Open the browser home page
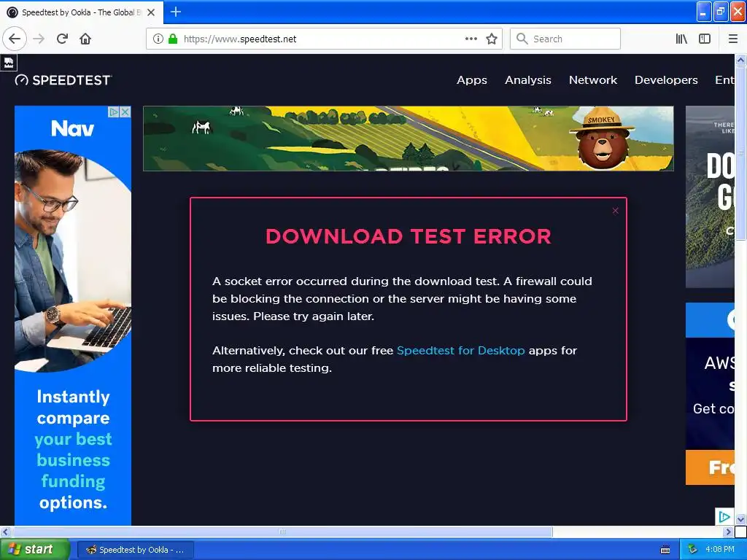The image size is (747, 560). tap(85, 39)
